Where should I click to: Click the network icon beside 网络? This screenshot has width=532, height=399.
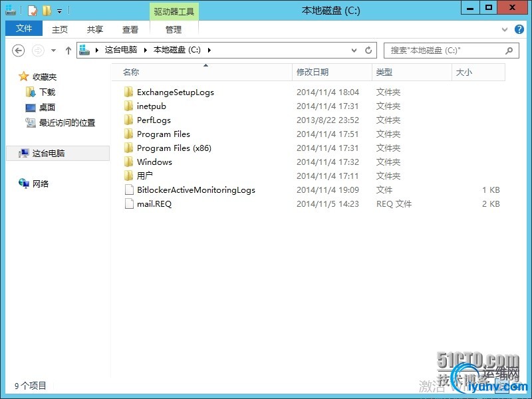24,184
